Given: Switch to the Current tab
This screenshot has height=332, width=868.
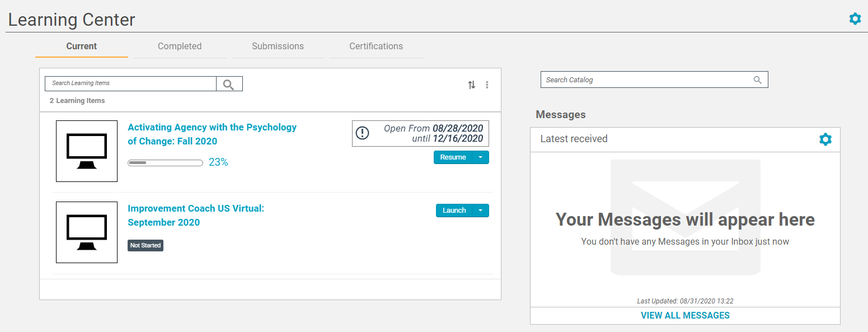Looking at the screenshot, I should [82, 46].
